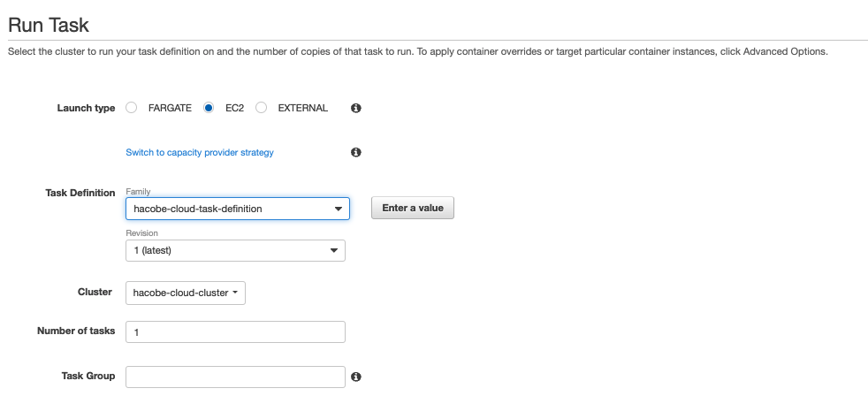Click the info icon beside Task Group field
Screen dimensions: 868x396
(355, 377)
